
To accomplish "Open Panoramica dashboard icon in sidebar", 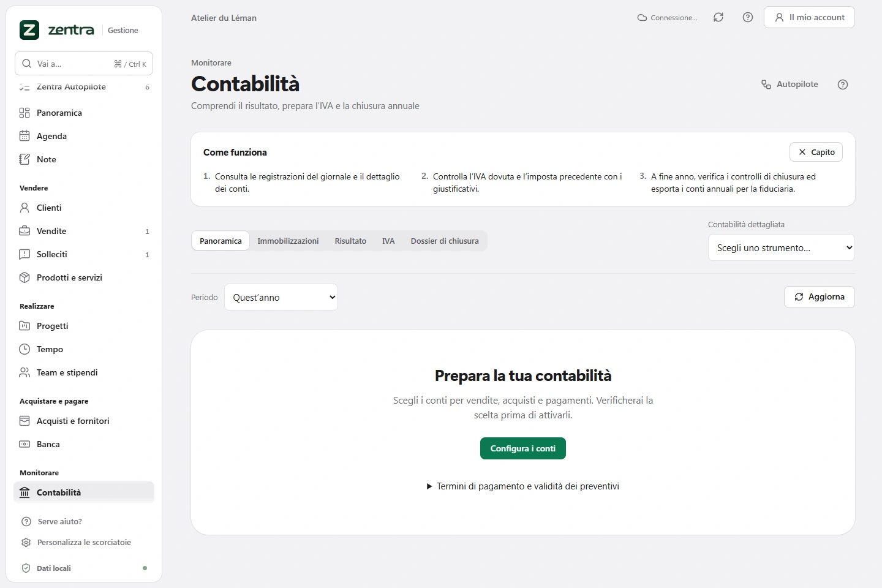I will [x=24, y=113].
